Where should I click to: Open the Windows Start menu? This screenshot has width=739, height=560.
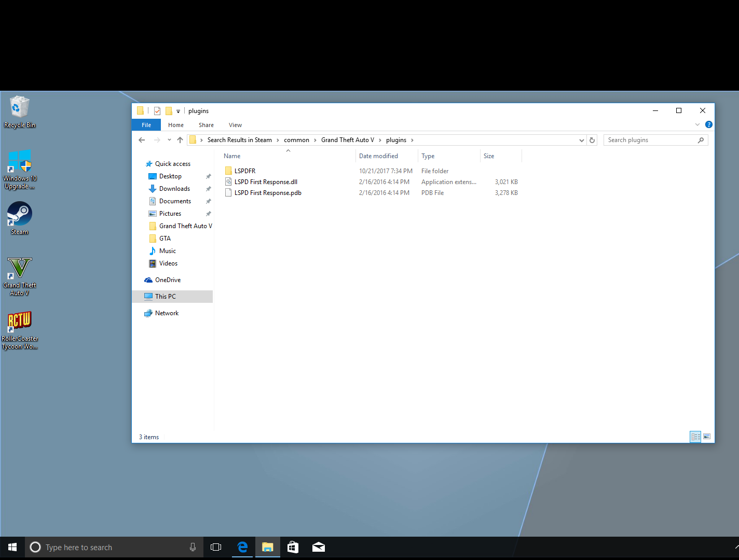[x=12, y=547]
